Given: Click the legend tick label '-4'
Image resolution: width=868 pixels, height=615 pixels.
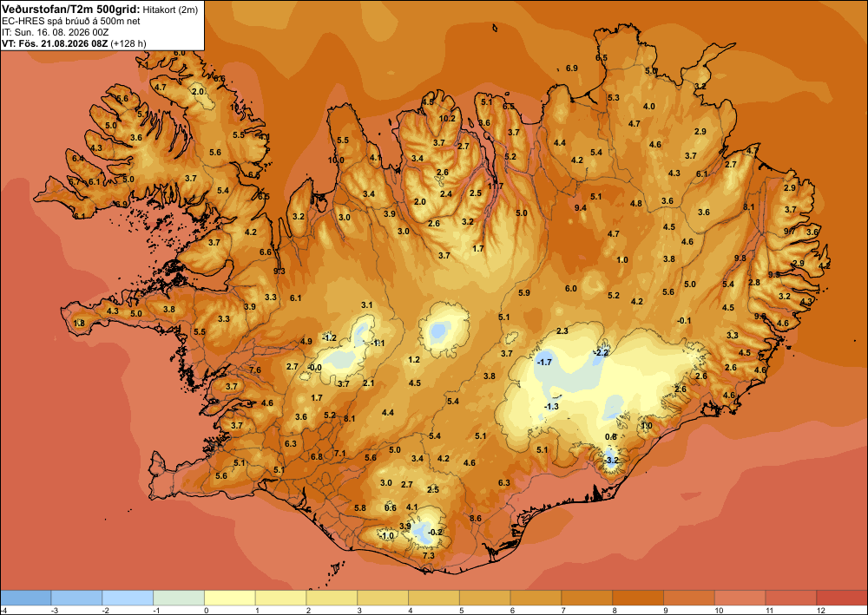Looking at the screenshot, I should pyautogui.click(x=3, y=610).
